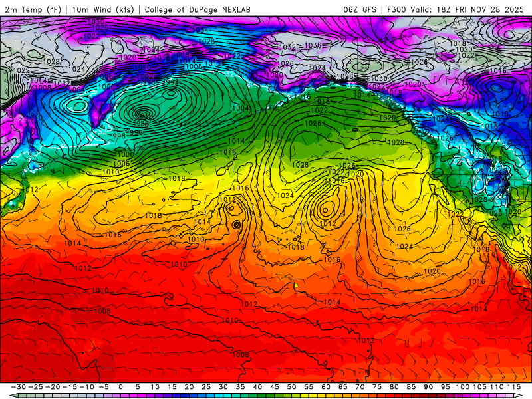This screenshot has height=399, width=532.
Task: Click the 110 value on temperature scale
Action: click(497, 387)
